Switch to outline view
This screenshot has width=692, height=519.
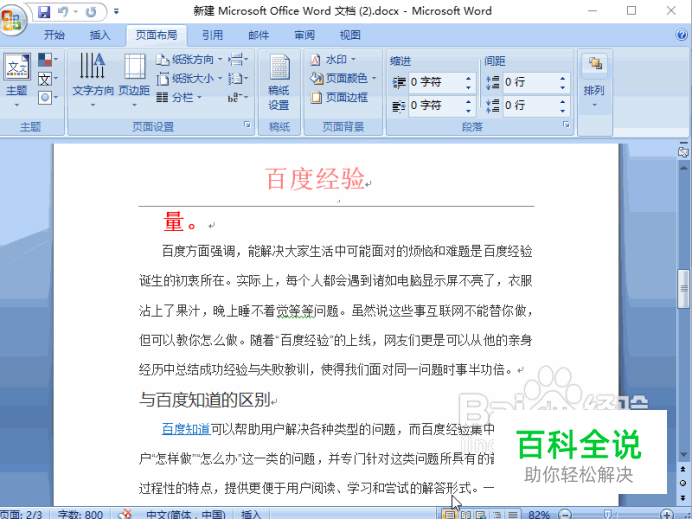point(497,515)
